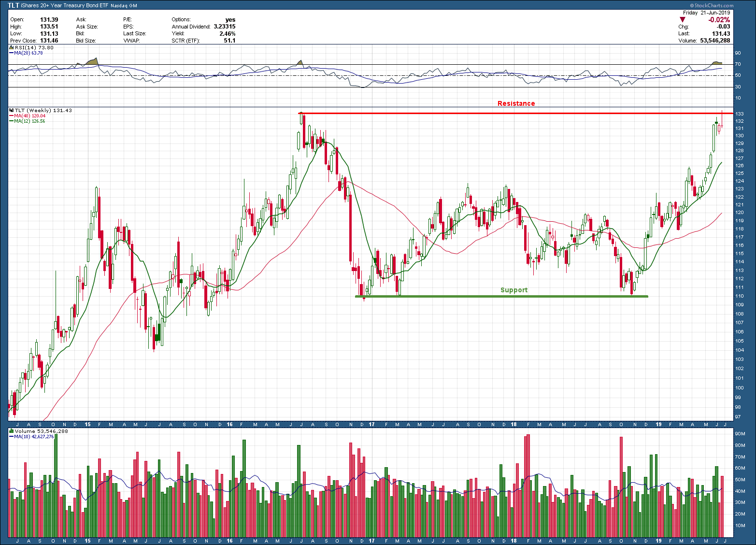
Task: Click the 10M volume axis label
Action: click(739, 525)
